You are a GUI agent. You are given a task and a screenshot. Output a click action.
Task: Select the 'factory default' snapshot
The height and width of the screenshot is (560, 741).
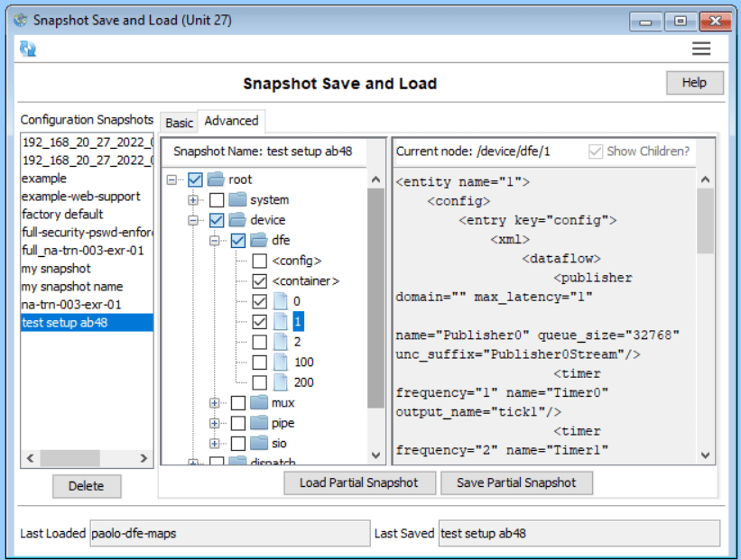(87, 215)
